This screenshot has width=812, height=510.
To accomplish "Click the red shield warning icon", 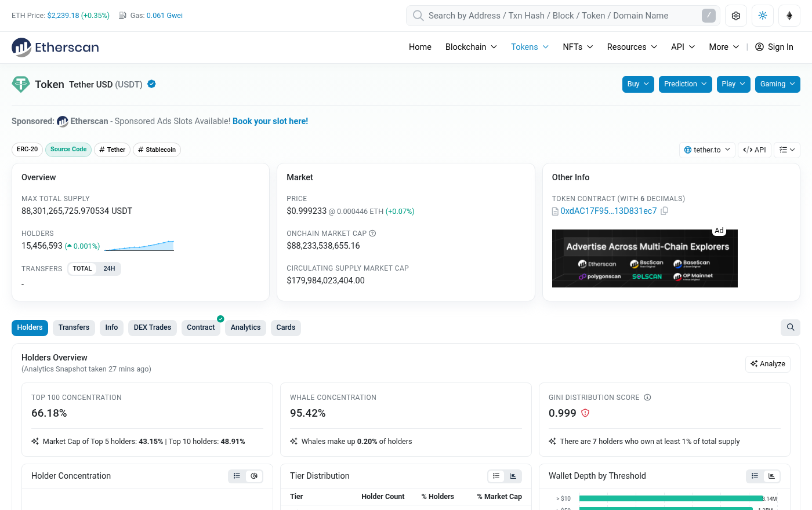I will click(585, 413).
